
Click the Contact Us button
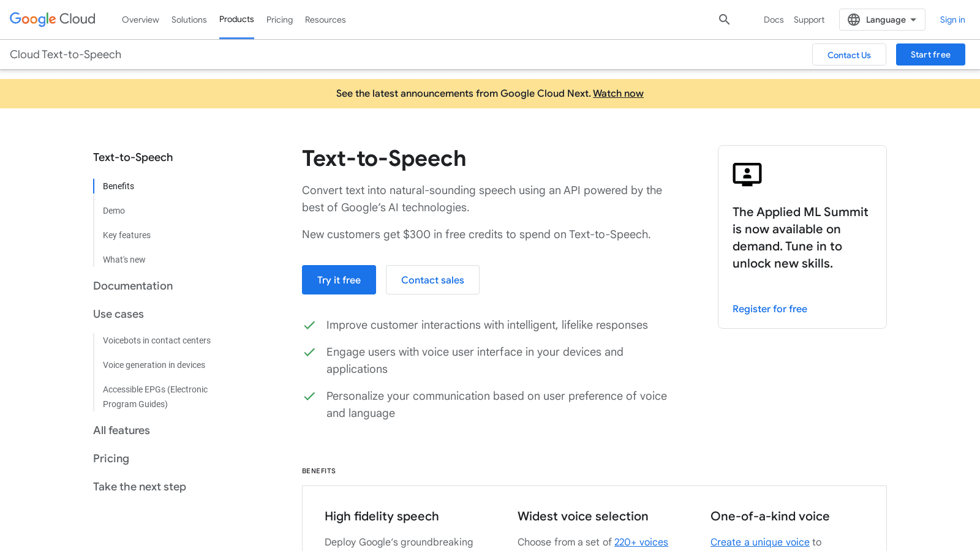849,54
